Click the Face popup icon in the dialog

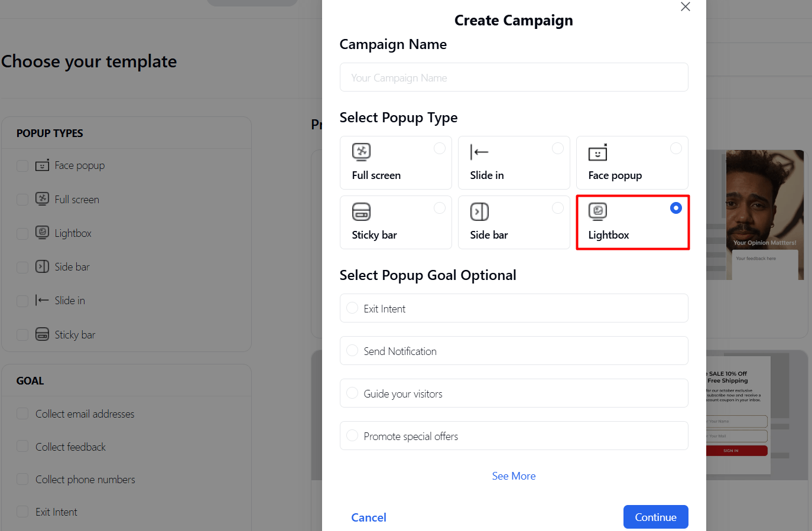click(597, 153)
